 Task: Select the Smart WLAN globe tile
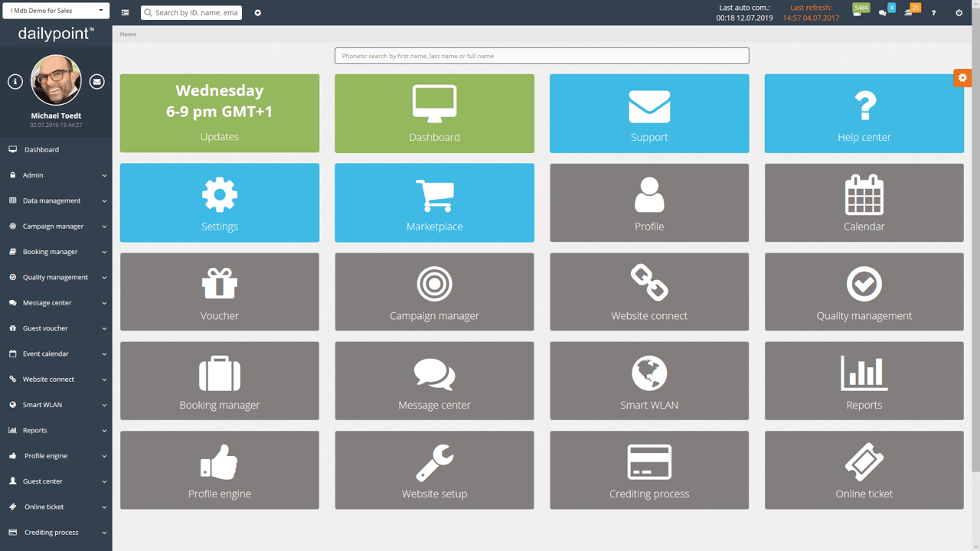tap(648, 380)
